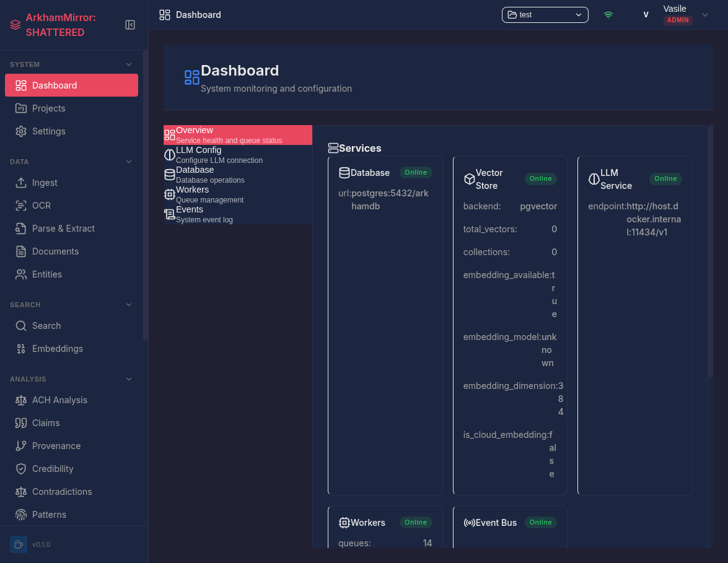
Task: Click the Documents file icon
Action: click(x=21, y=251)
